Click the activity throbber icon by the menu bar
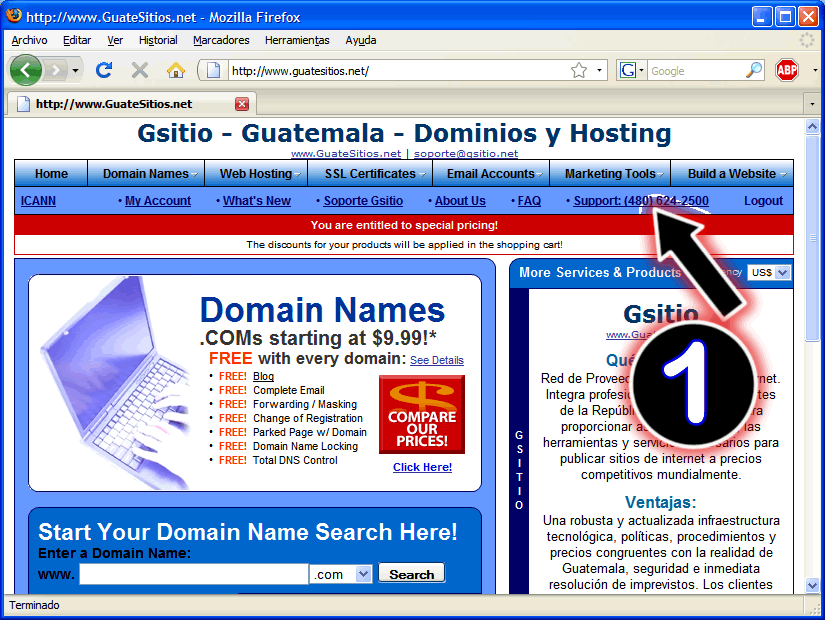Screen dimensions: 825x620 coord(807,40)
